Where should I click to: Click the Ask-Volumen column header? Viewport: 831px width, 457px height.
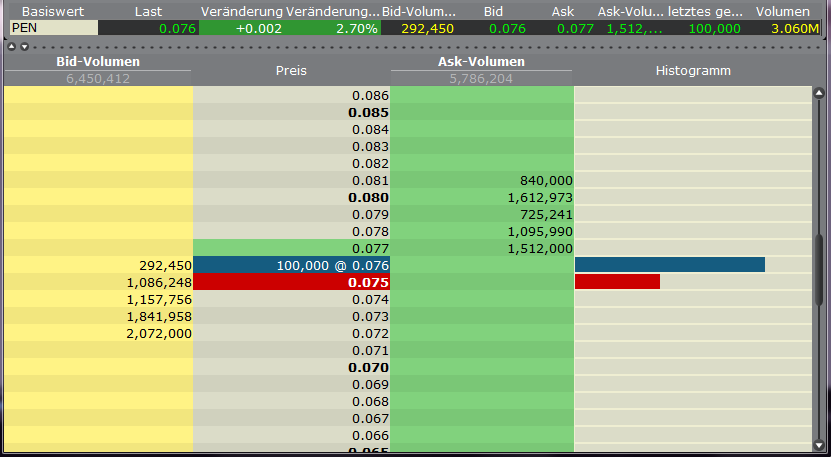coord(482,62)
